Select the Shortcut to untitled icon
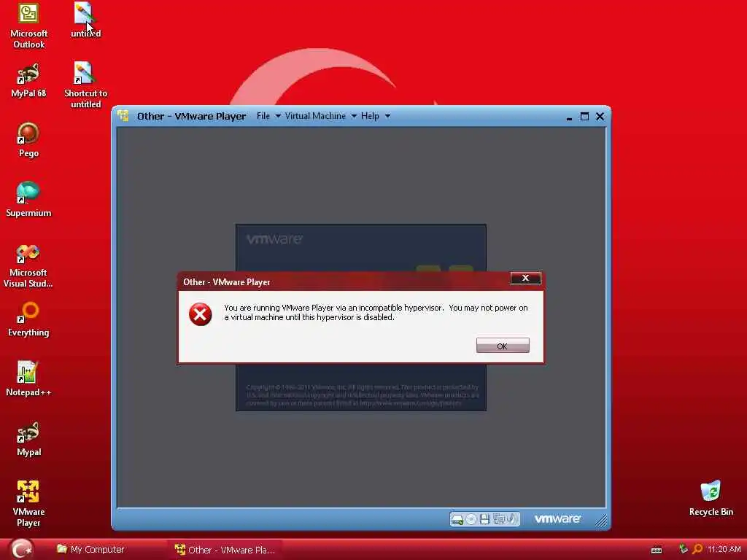This screenshot has height=560, width=747. click(x=86, y=85)
